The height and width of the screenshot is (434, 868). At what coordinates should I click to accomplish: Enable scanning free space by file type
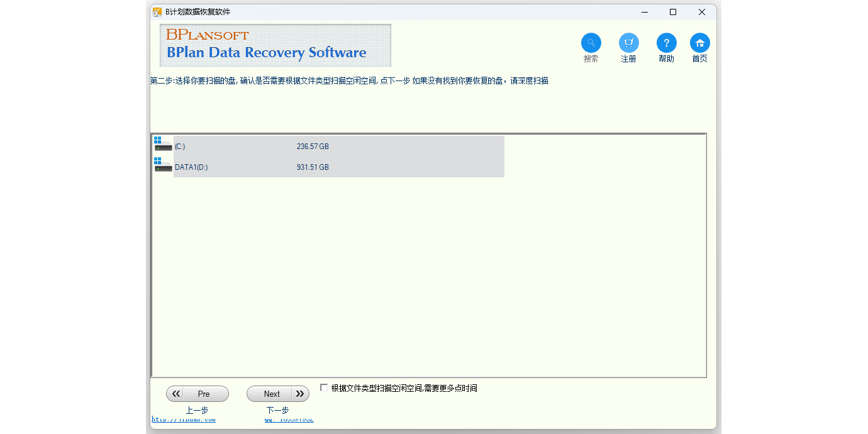(x=324, y=387)
